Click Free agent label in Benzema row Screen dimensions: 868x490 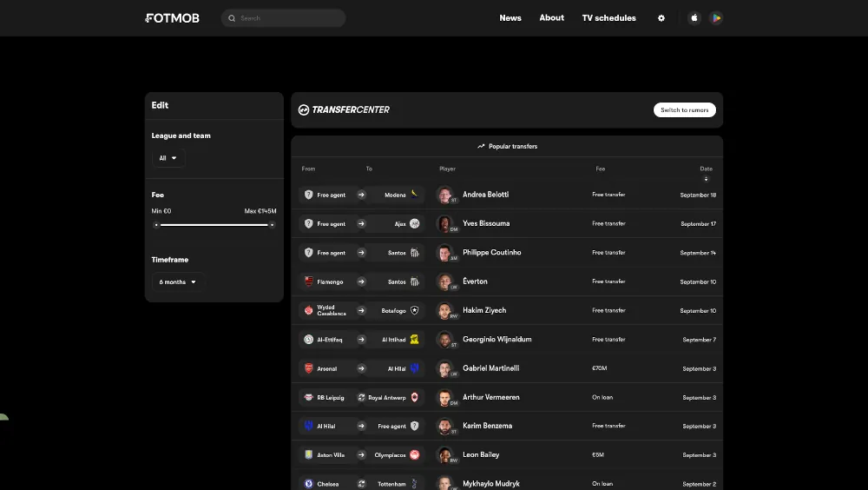(x=391, y=427)
